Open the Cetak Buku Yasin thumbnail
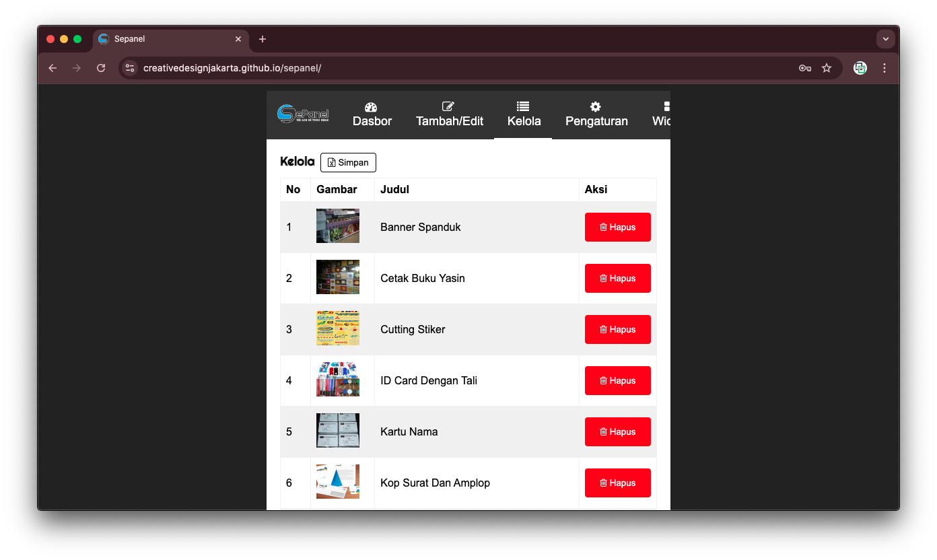 click(338, 277)
